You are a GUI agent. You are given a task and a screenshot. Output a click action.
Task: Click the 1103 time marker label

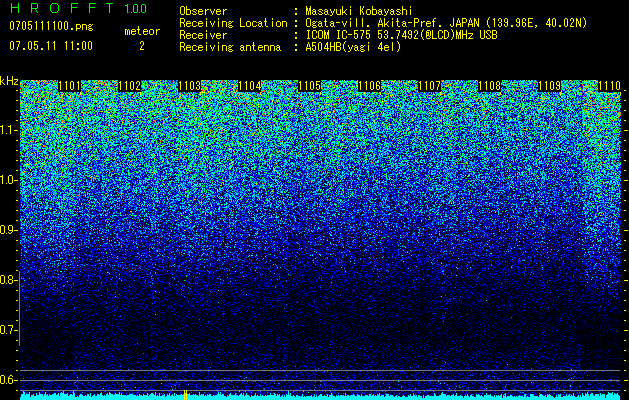[x=189, y=86]
